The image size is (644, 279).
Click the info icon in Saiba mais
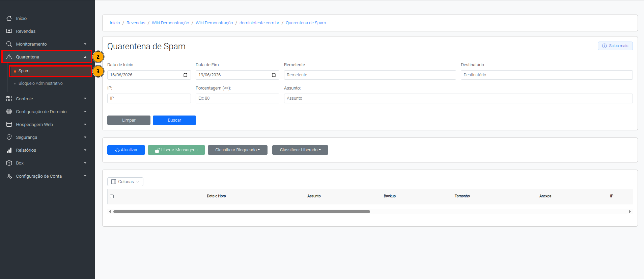click(x=605, y=46)
